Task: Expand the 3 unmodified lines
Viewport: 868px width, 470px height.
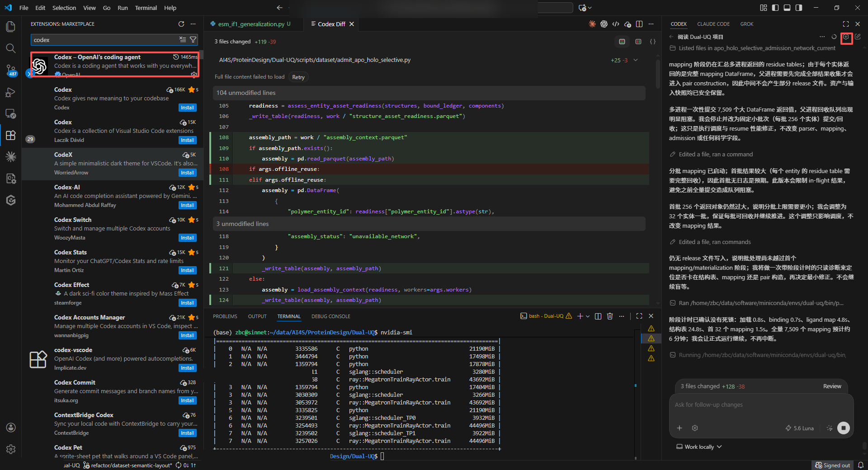Action: [x=429, y=224]
